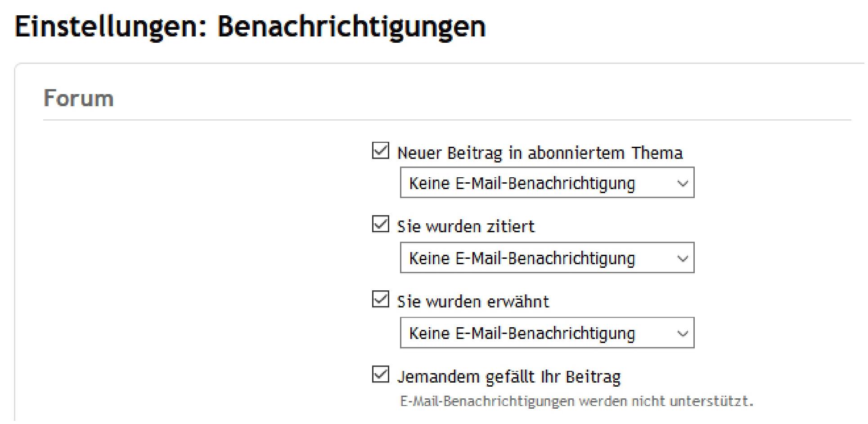Click the label text Neuer Beitrag in abonniertem Thema
The image size is (868, 424).
point(540,153)
